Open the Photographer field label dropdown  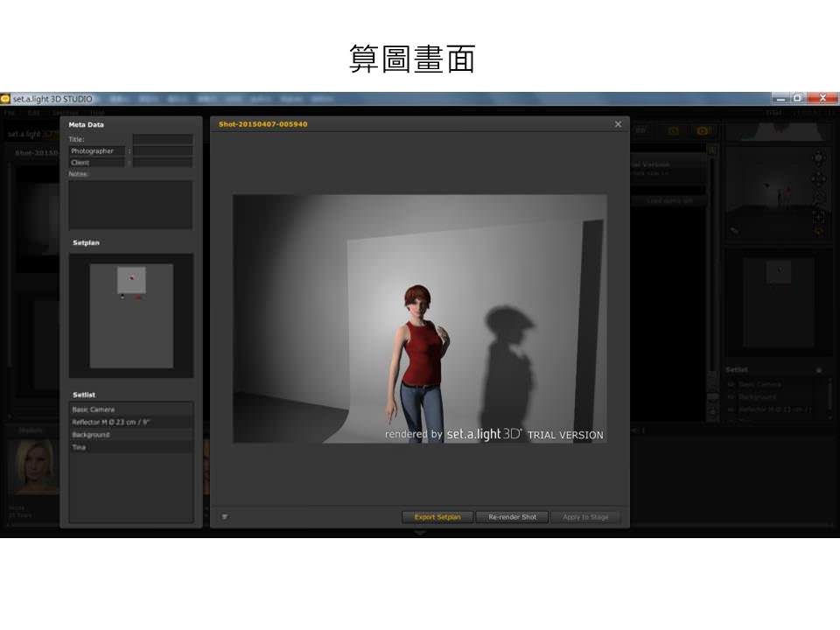coord(97,151)
